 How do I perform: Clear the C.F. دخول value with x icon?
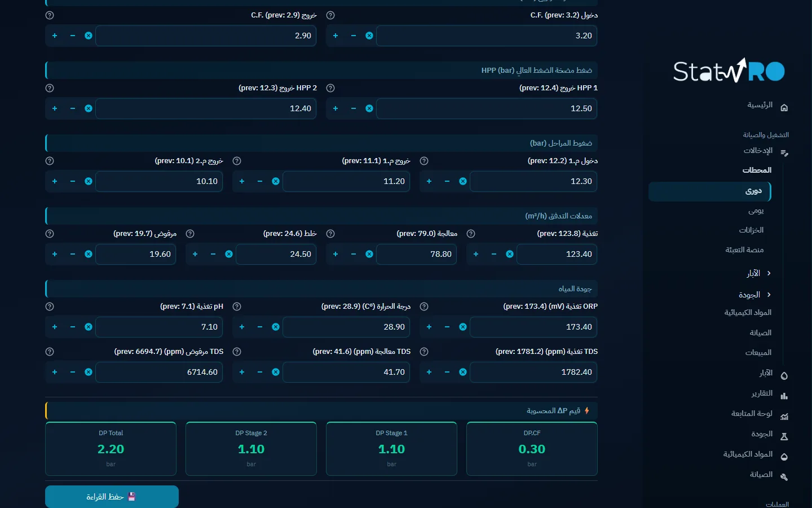click(369, 36)
